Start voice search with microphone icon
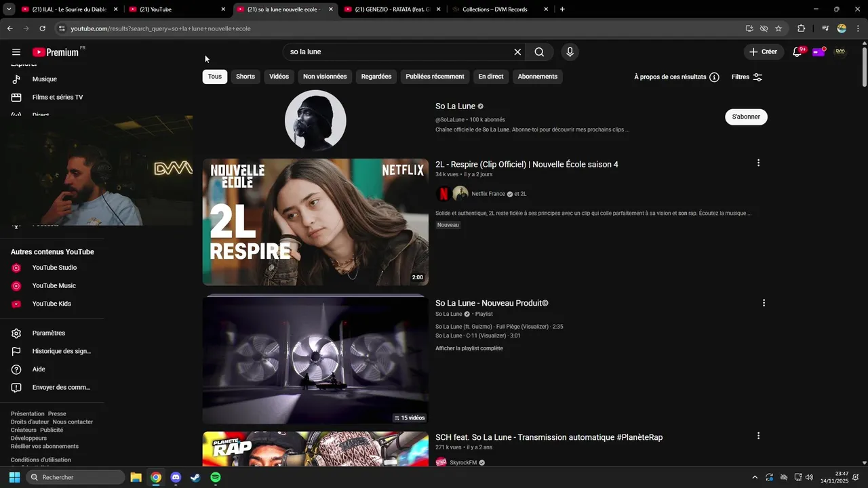The image size is (868, 488). [x=570, y=52]
